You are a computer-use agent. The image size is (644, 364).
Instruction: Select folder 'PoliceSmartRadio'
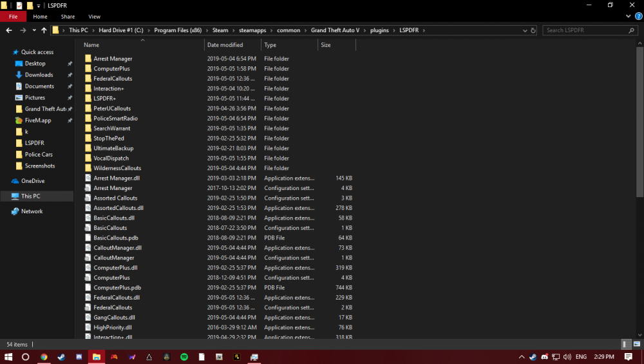tap(115, 119)
